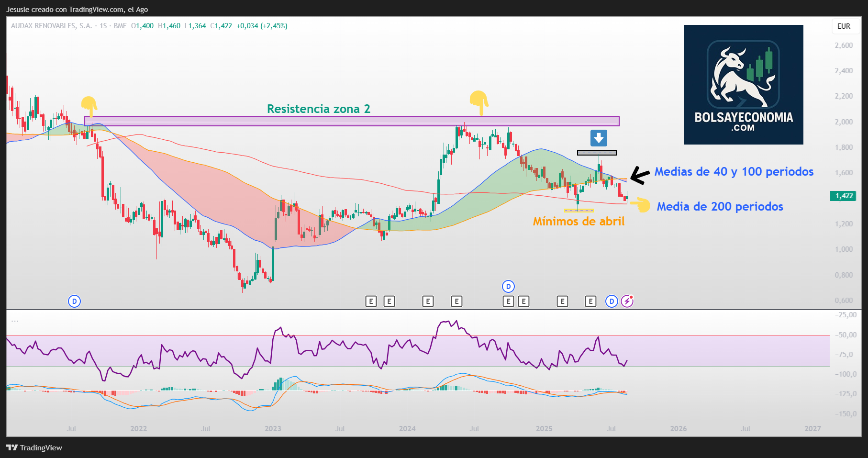Select the Media de 200 periodos text drawing

click(720, 207)
